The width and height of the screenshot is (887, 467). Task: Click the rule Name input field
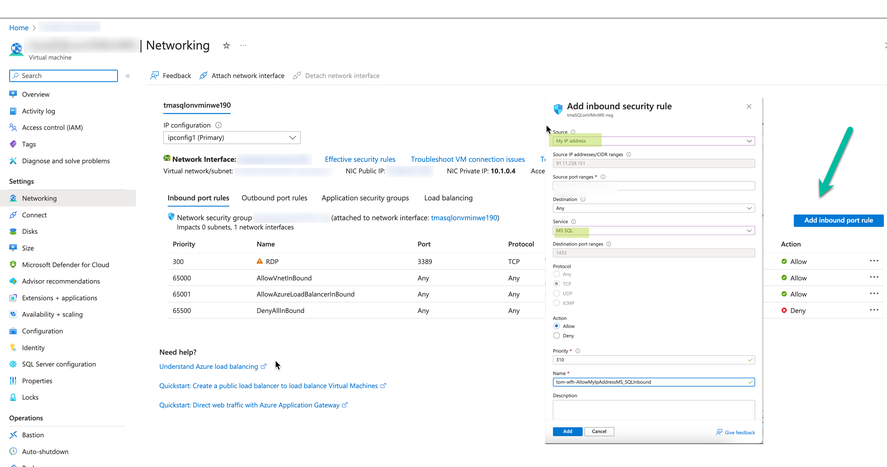coord(653,382)
